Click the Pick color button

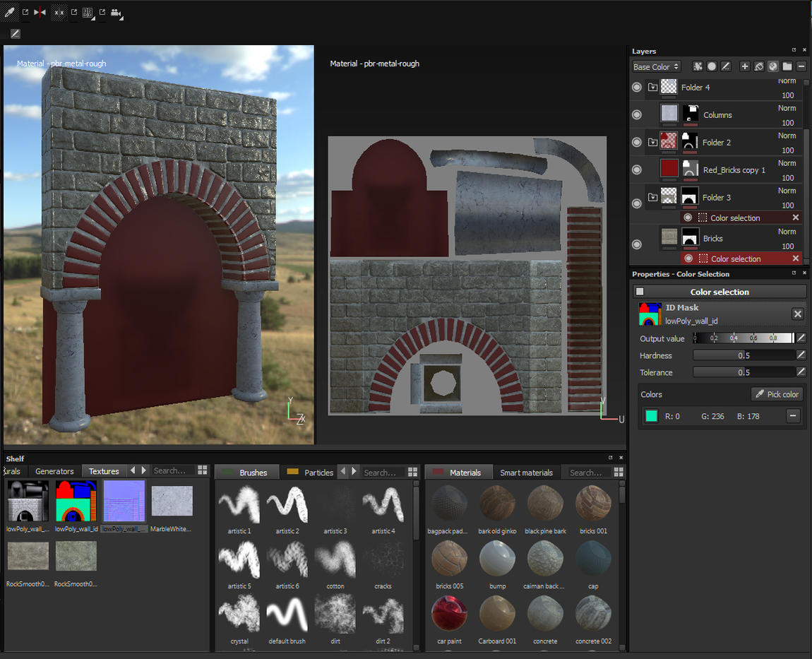click(777, 394)
